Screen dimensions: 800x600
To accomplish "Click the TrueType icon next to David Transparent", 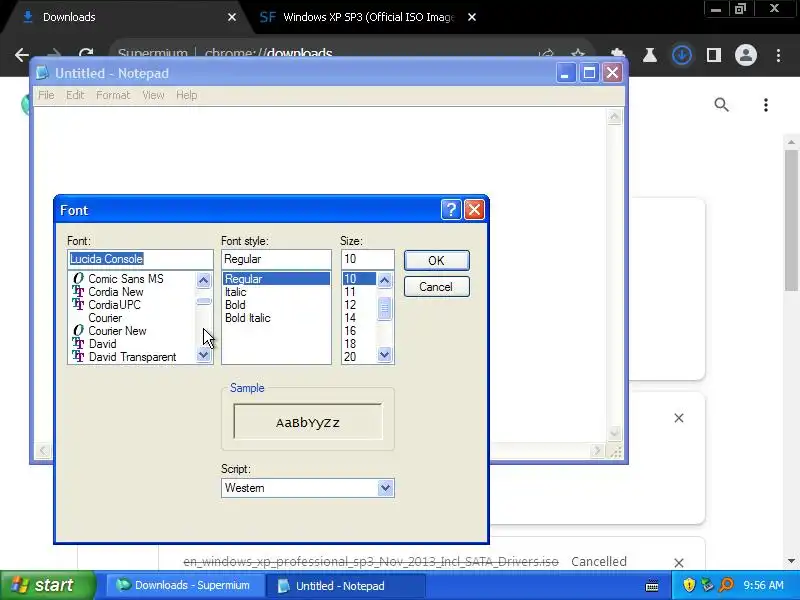I will pos(78,357).
